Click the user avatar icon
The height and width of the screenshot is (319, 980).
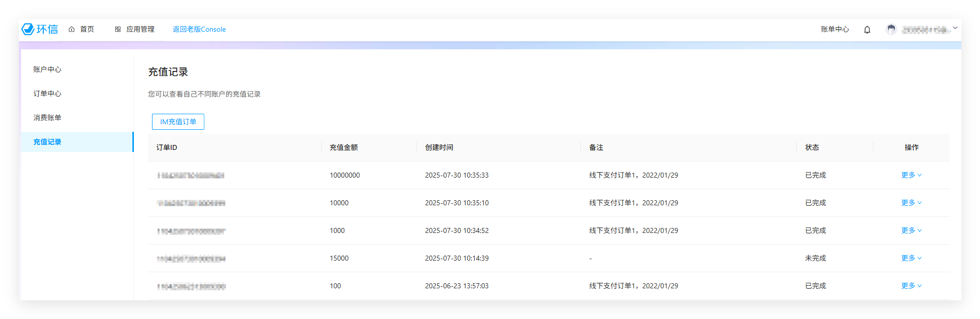point(891,29)
